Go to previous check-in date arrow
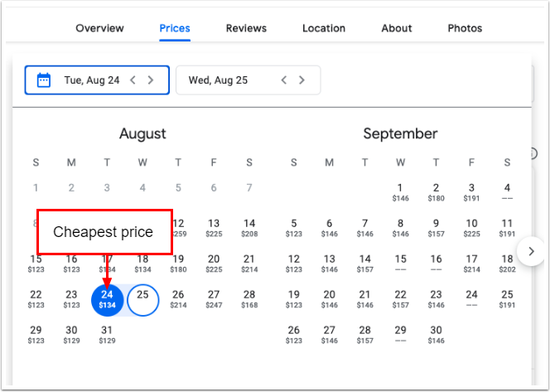The width and height of the screenshot is (550, 392). click(x=133, y=80)
